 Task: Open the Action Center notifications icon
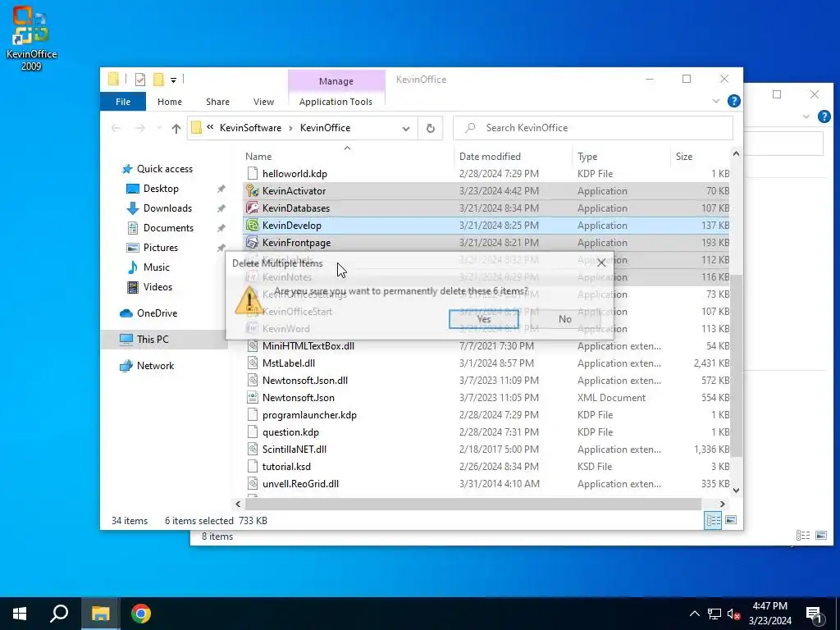(x=814, y=614)
